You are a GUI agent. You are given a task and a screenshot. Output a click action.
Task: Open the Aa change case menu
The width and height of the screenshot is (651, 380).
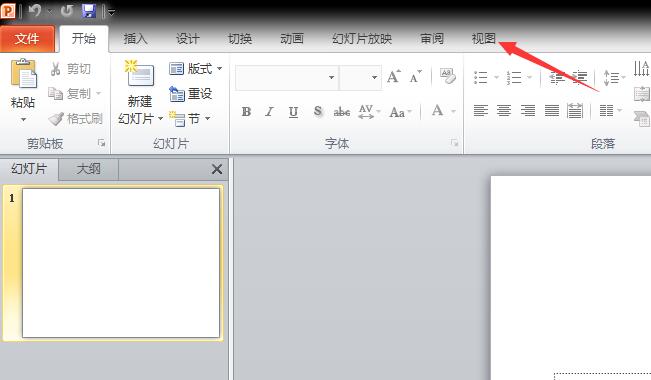coord(400,112)
